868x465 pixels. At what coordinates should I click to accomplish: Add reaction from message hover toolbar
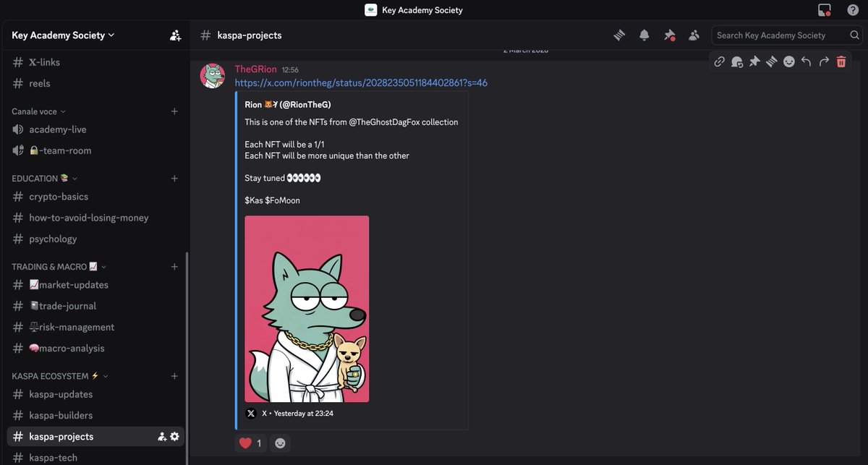coord(788,61)
